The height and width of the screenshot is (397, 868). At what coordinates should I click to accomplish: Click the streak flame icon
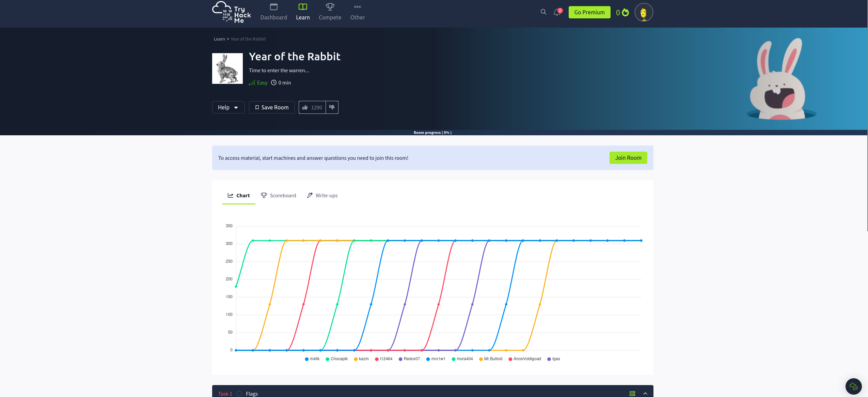(x=626, y=13)
